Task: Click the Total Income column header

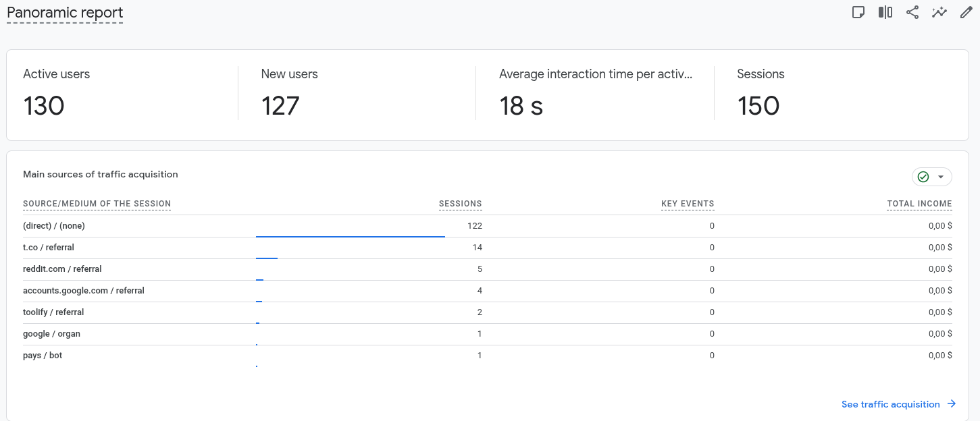Action: click(919, 204)
